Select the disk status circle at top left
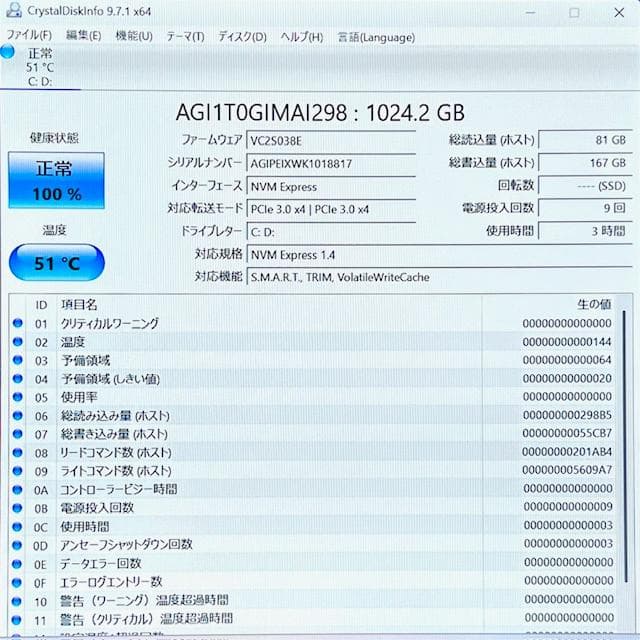Screen dimensions: 640x640 click(x=8, y=52)
